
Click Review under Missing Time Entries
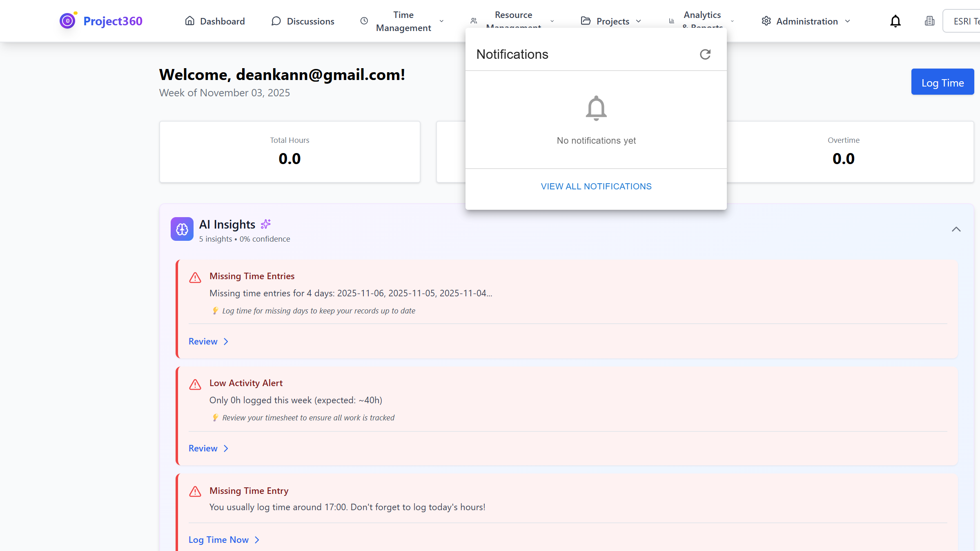click(203, 341)
